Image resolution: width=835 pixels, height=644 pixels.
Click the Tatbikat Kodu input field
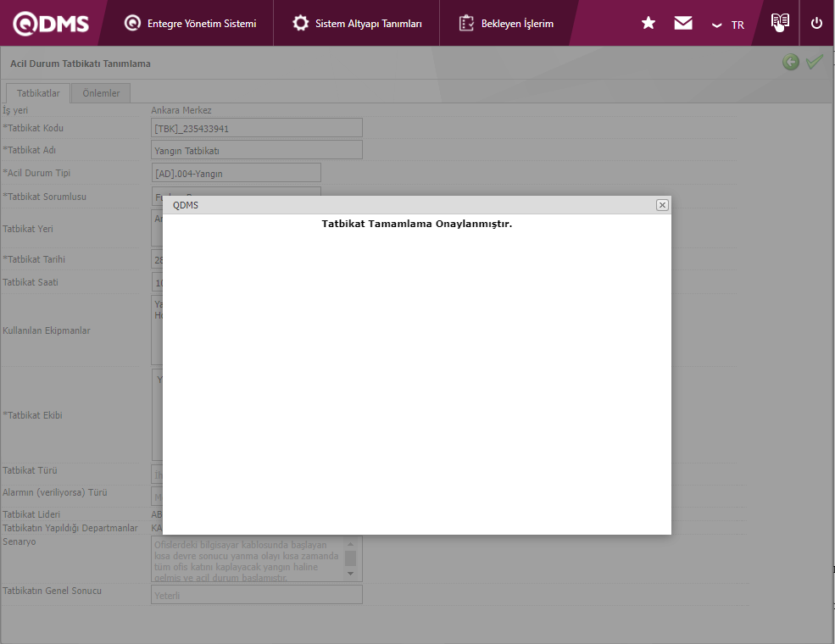pyautogui.click(x=257, y=128)
